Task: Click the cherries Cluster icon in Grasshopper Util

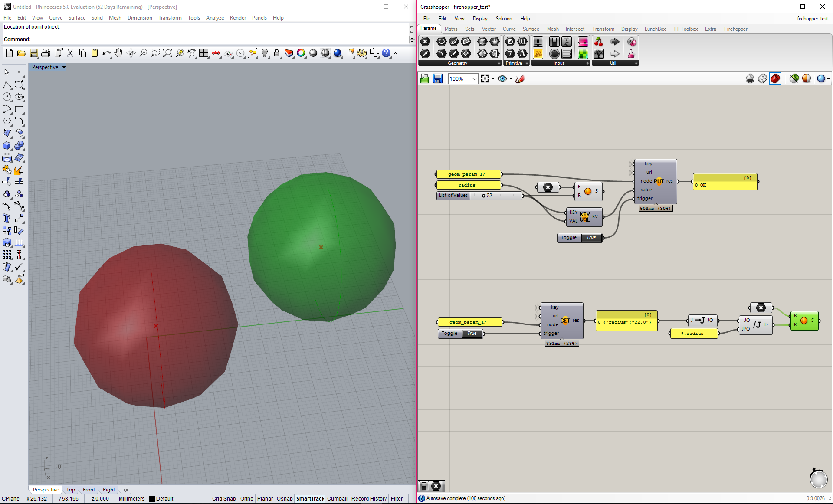Action: tap(599, 42)
